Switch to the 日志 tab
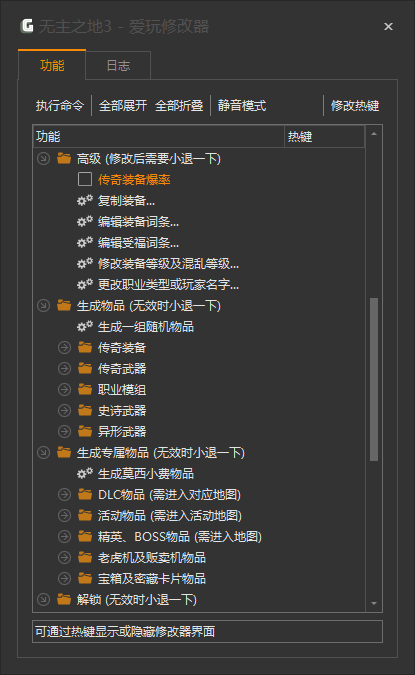The width and height of the screenshot is (415, 675). [118, 65]
